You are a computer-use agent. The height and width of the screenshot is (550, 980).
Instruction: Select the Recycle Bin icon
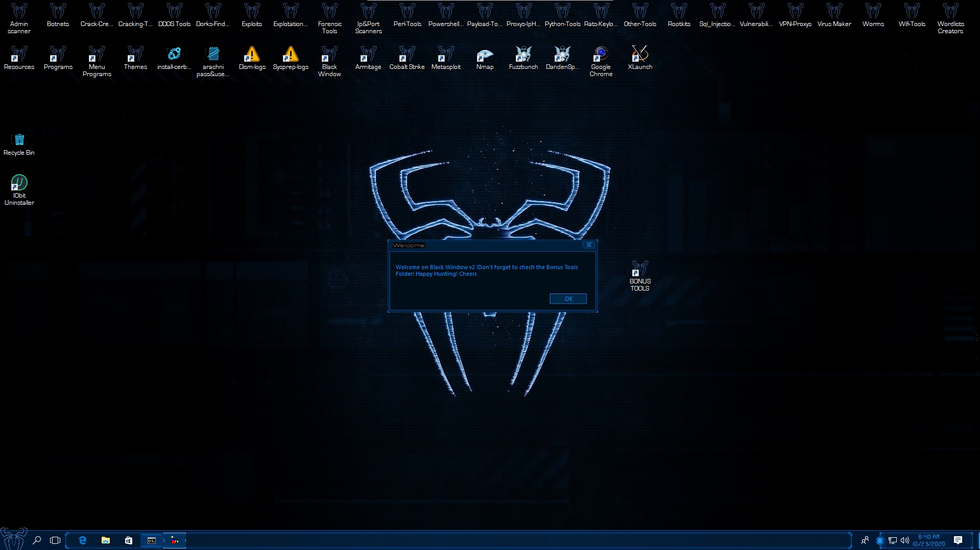click(19, 145)
